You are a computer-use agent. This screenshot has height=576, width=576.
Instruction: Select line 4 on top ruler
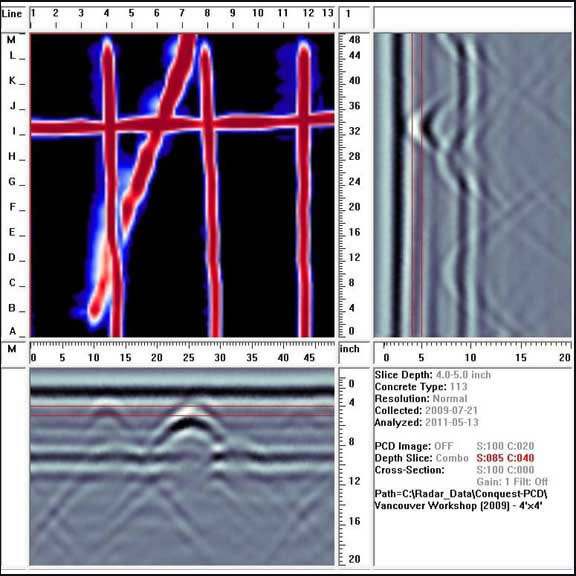point(107,14)
